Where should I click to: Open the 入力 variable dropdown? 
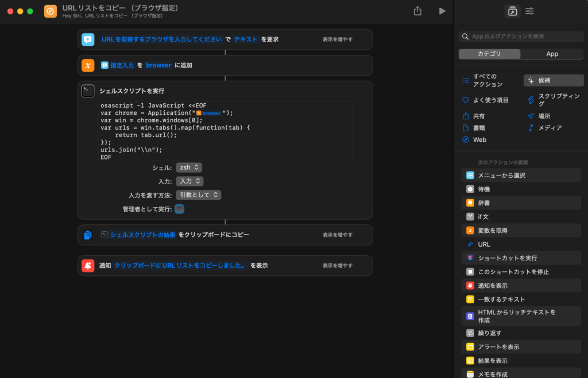pyautogui.click(x=189, y=181)
